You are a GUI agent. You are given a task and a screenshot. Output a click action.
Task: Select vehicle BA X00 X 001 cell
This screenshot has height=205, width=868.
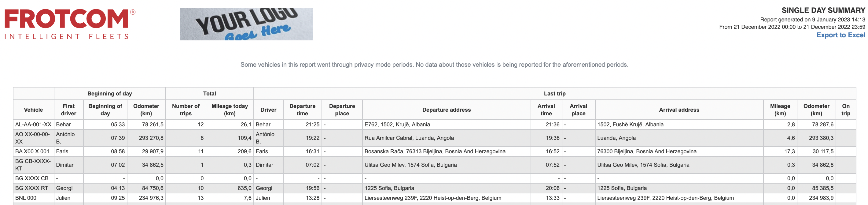click(x=33, y=151)
